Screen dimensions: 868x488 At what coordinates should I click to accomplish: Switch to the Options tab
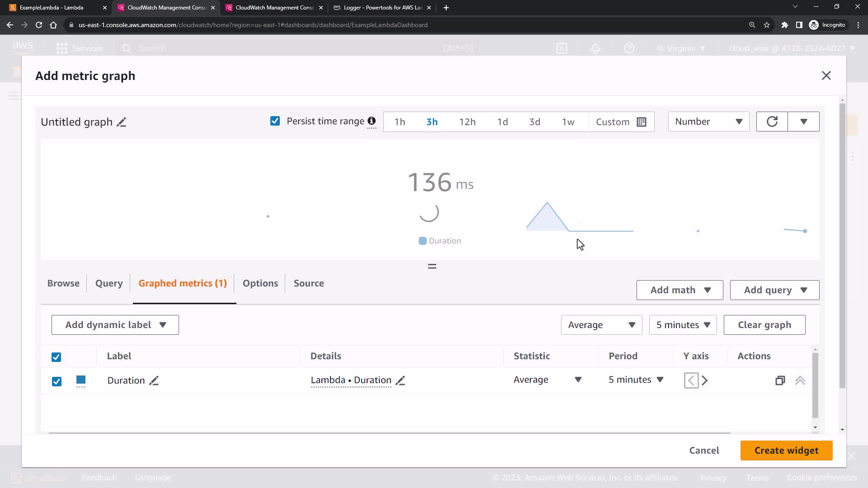260,283
